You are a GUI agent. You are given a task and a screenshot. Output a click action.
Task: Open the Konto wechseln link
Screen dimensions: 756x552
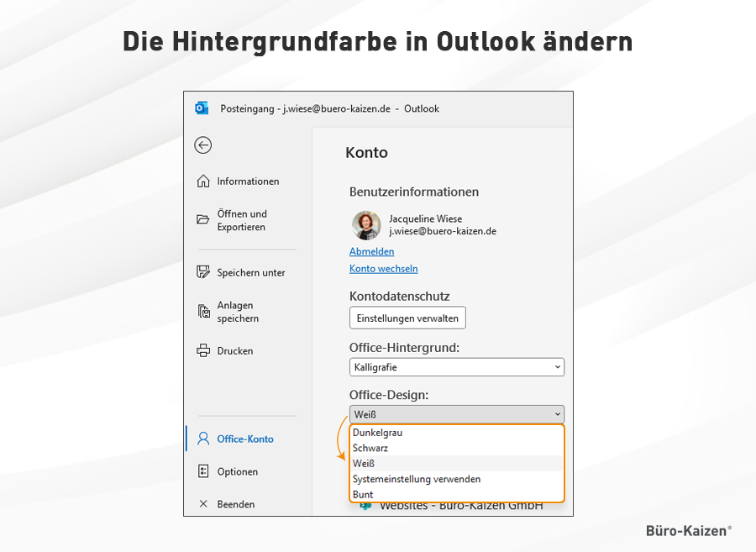[x=383, y=269]
